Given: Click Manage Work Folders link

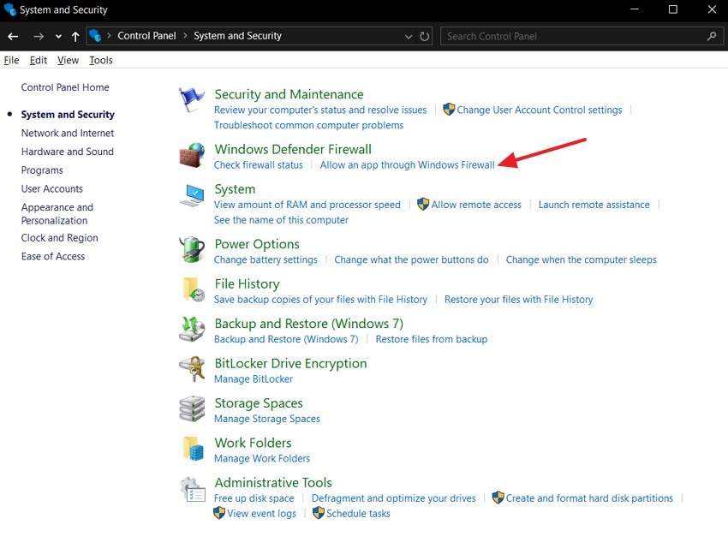Looking at the screenshot, I should (x=262, y=459).
